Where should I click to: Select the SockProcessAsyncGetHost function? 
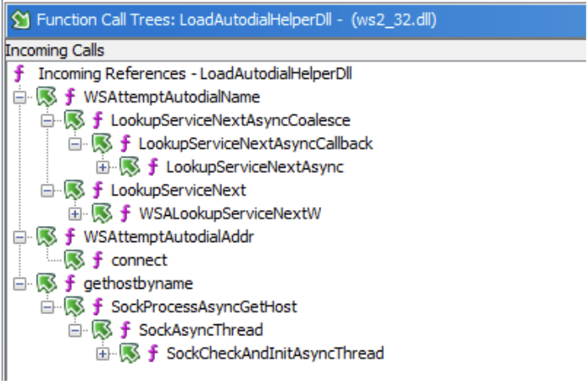pos(203,306)
